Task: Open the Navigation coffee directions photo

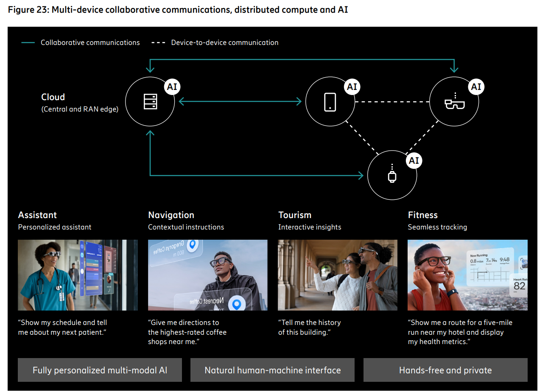Action: click(x=208, y=275)
